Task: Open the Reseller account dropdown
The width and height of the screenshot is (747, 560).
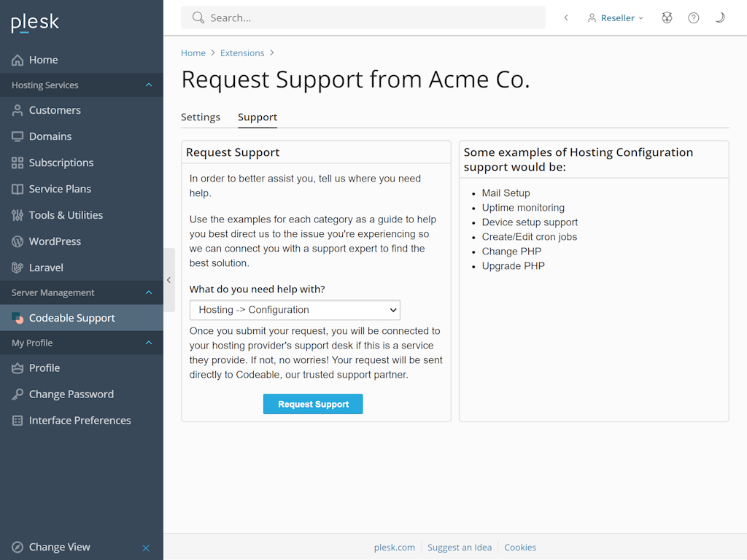Action: point(616,18)
